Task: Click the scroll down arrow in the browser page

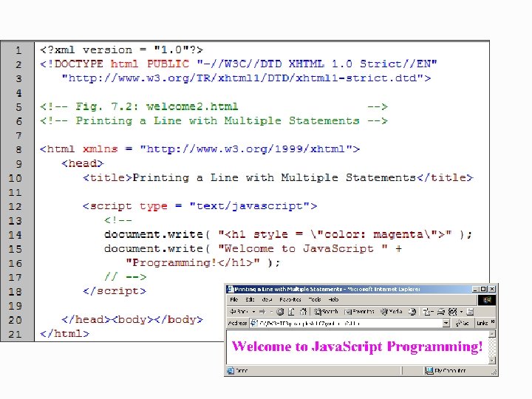Action: point(492,361)
